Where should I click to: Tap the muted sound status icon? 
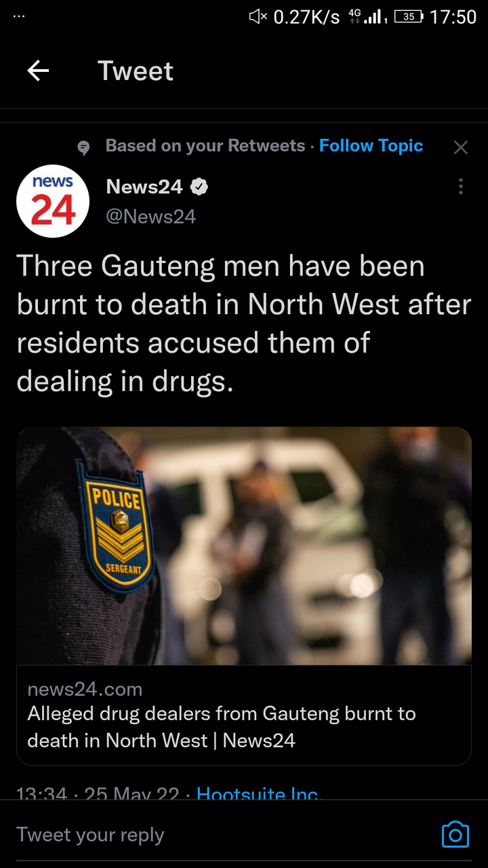(258, 17)
